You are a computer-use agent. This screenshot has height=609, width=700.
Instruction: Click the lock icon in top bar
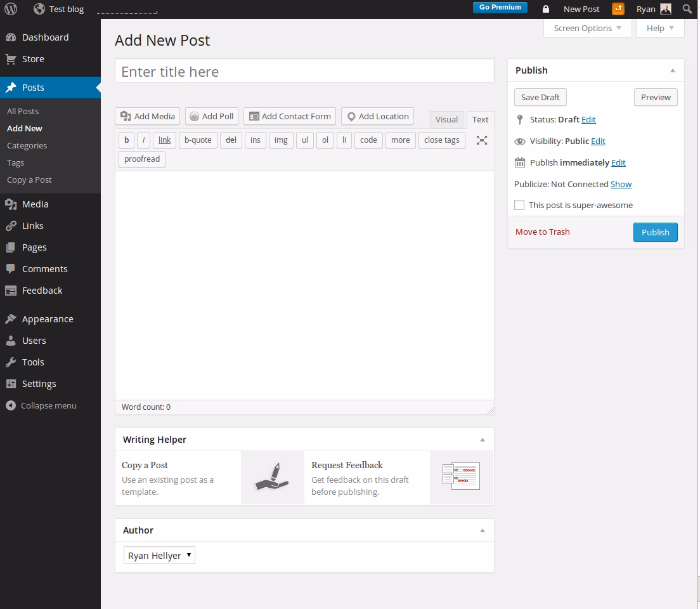pos(545,9)
